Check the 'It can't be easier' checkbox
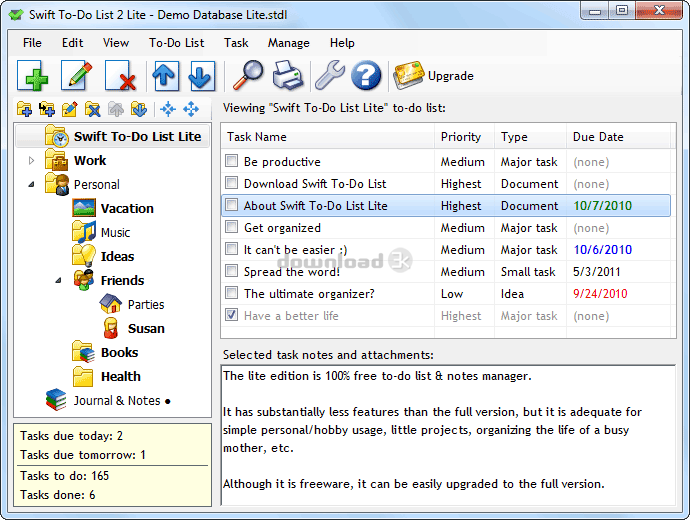Viewport: 690px width, 520px height. (x=231, y=249)
